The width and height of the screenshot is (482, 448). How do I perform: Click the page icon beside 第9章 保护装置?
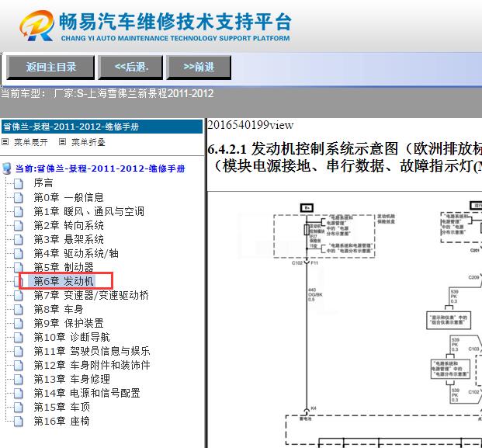(x=19, y=324)
